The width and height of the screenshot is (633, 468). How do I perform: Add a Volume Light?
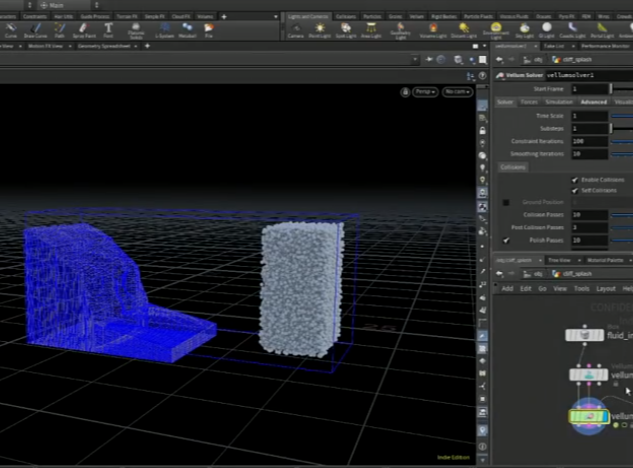[x=433, y=31]
